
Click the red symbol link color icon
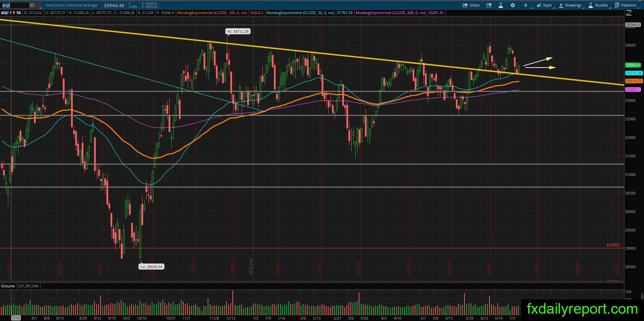[x=39, y=5]
